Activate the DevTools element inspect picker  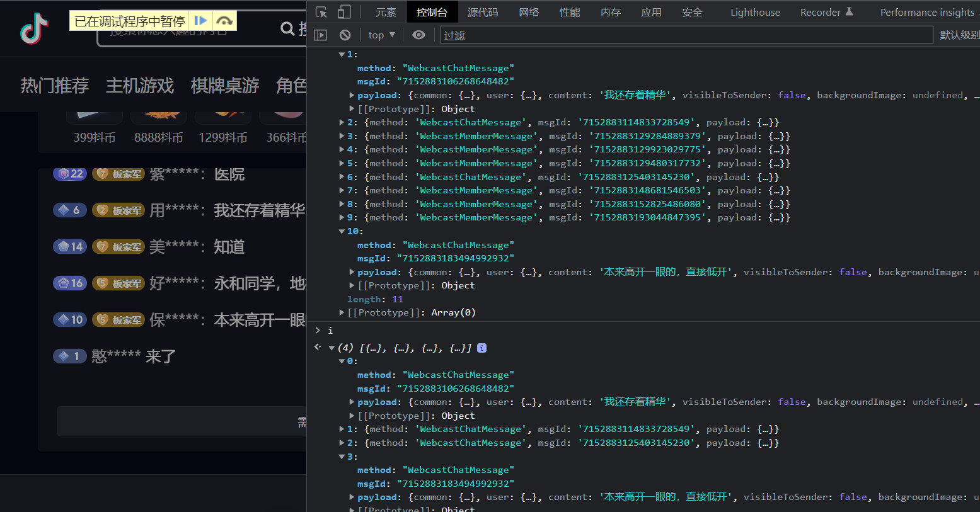point(321,12)
